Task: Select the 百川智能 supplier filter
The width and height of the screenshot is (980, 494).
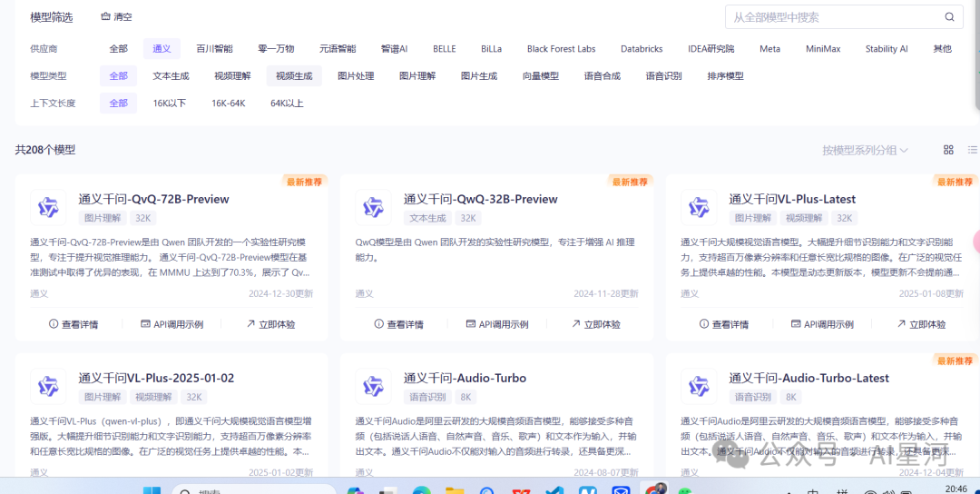Action: pos(214,49)
